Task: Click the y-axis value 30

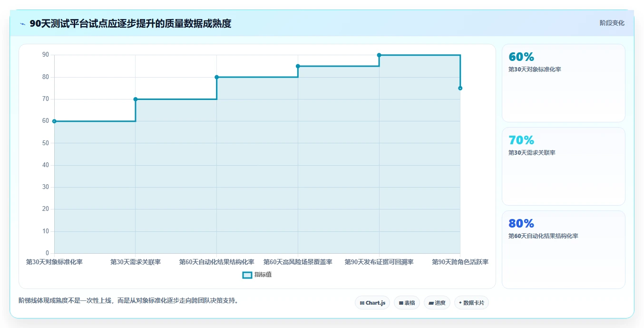Action: (x=46, y=187)
